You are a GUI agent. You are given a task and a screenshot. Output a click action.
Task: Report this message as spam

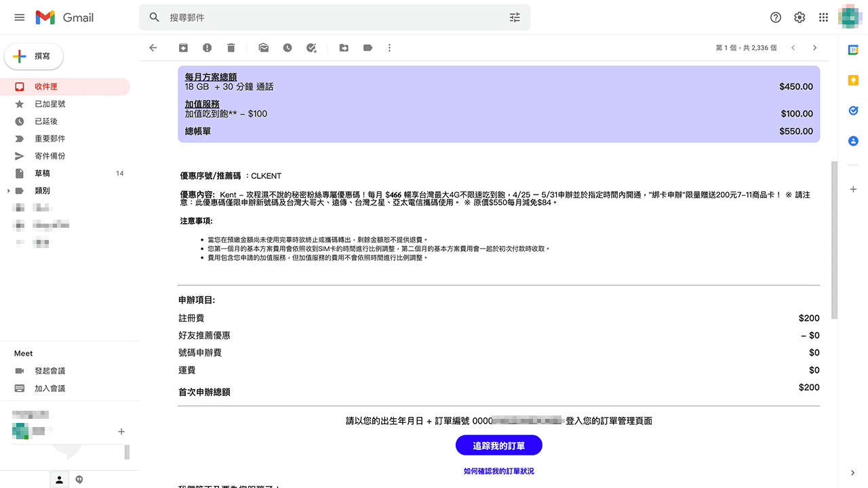[207, 47]
